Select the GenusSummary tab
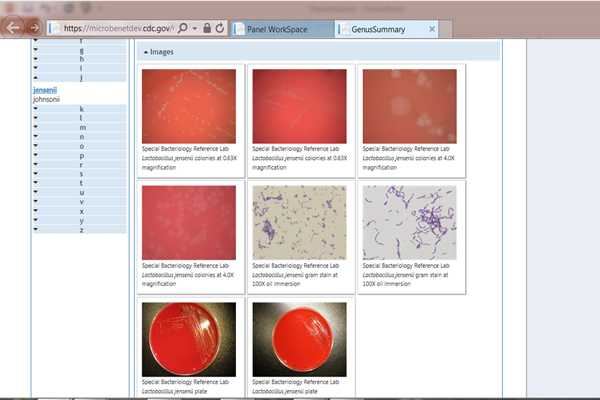 point(378,29)
